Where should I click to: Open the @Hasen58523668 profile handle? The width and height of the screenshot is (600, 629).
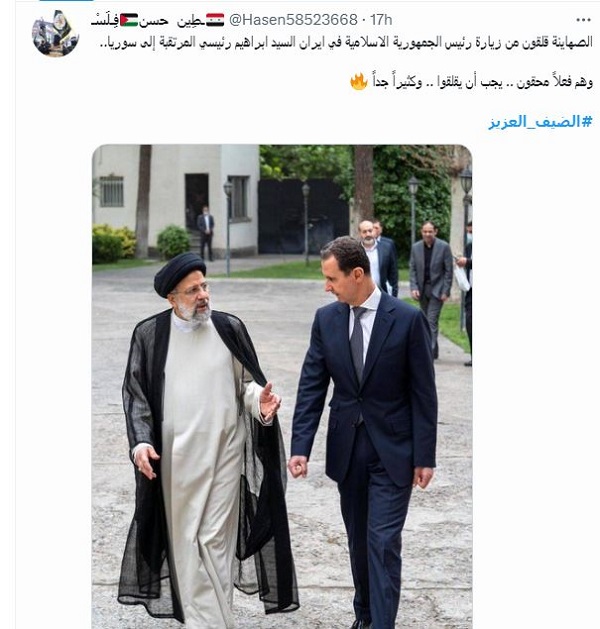tap(293, 20)
